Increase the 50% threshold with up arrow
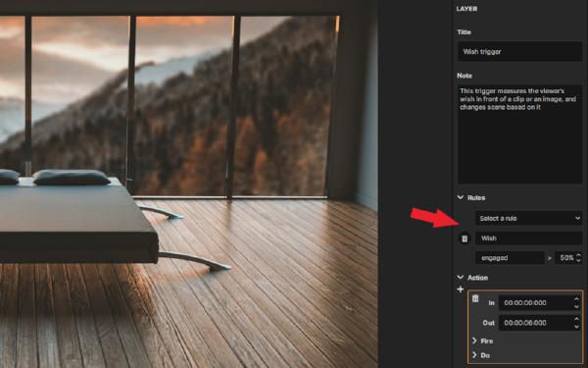 (578, 255)
